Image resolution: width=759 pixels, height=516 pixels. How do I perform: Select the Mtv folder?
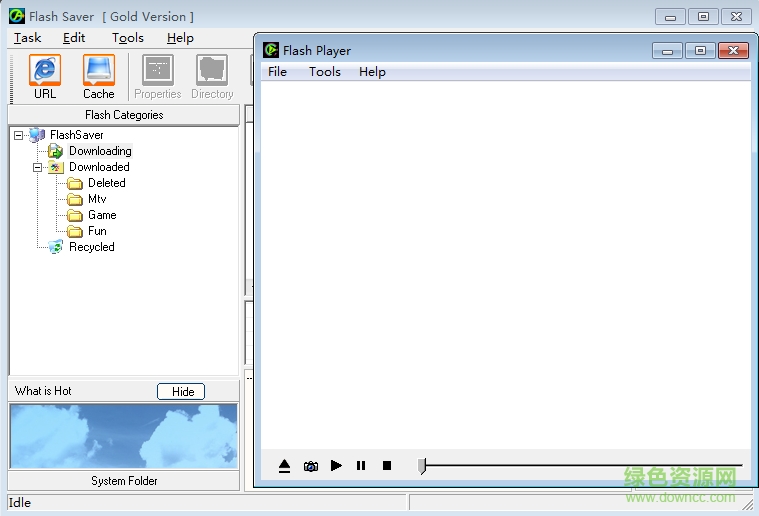click(x=96, y=199)
